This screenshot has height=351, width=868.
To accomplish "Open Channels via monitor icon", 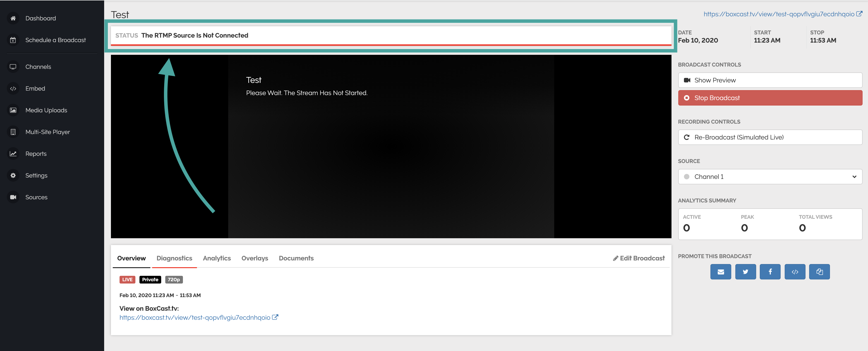I will (x=13, y=67).
